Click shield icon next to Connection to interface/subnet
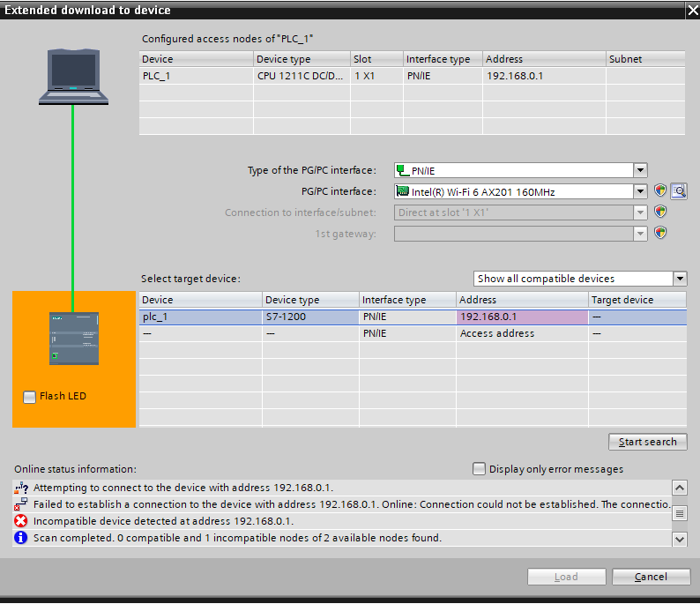The height and width of the screenshot is (604, 700). pyautogui.click(x=660, y=211)
